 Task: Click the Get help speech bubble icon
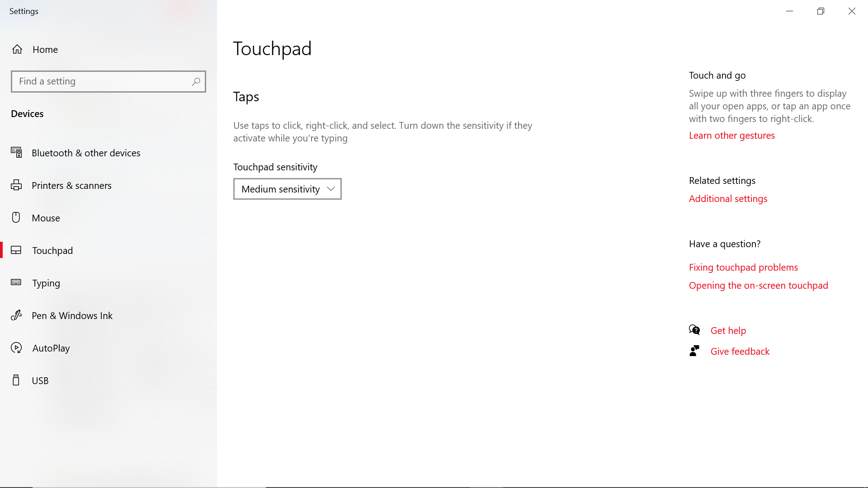click(x=695, y=330)
